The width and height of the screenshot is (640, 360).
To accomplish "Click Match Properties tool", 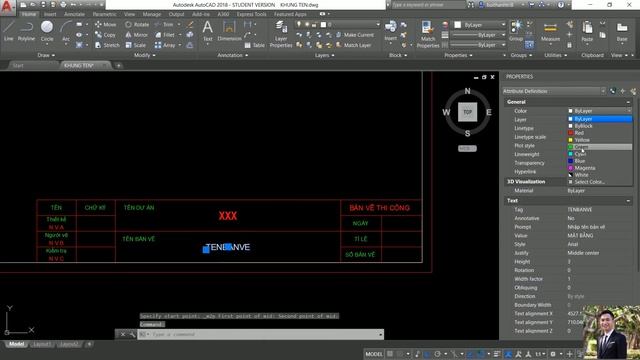I will [428, 34].
